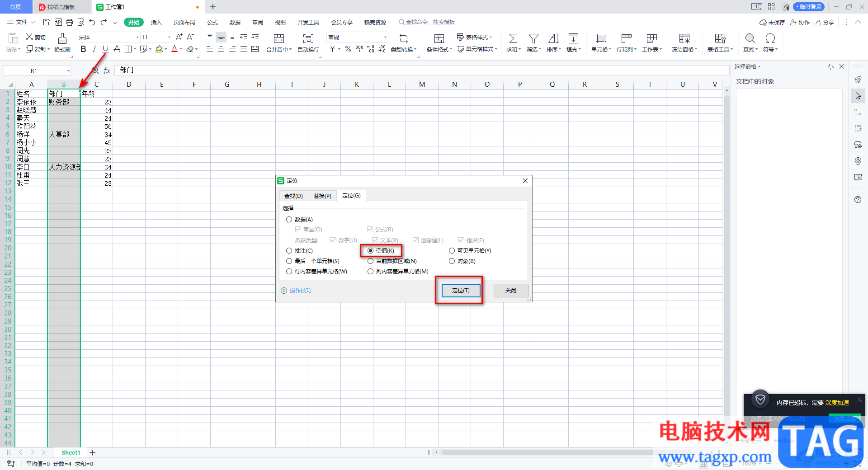Click the 临时登录 button
Viewport: 868px width, 470px height.
pyautogui.click(x=809, y=7)
